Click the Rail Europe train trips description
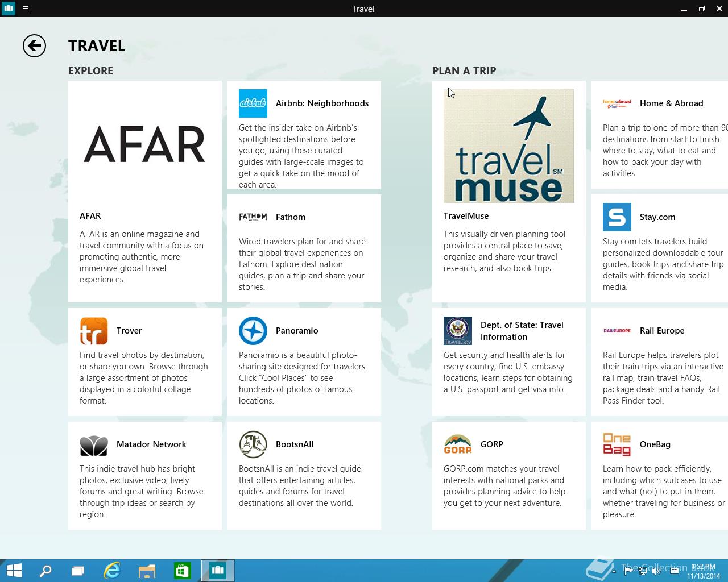 click(x=663, y=378)
